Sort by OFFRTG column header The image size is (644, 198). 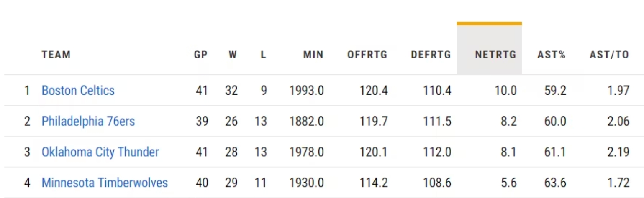pos(367,55)
